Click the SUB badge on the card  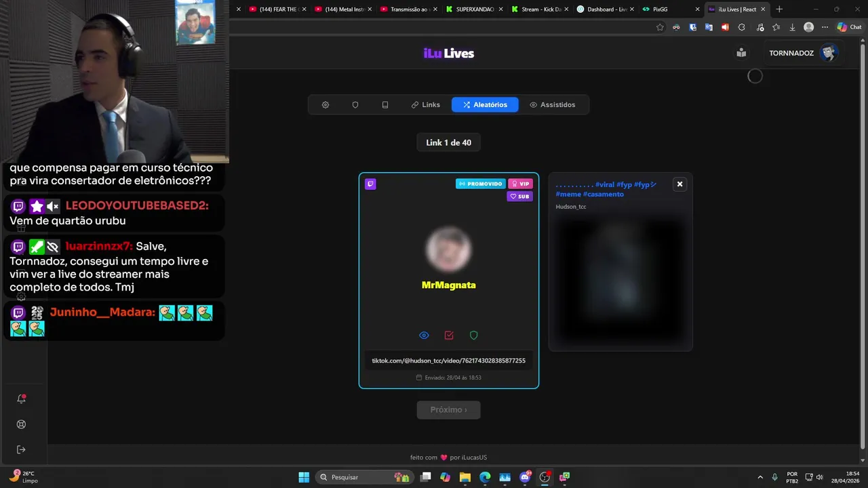[520, 197]
